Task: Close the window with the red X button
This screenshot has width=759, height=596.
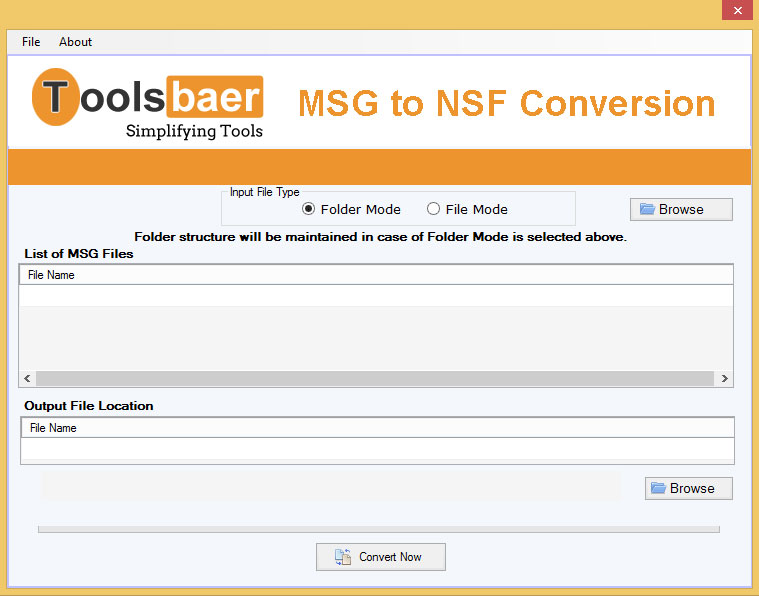Action: pos(737,10)
